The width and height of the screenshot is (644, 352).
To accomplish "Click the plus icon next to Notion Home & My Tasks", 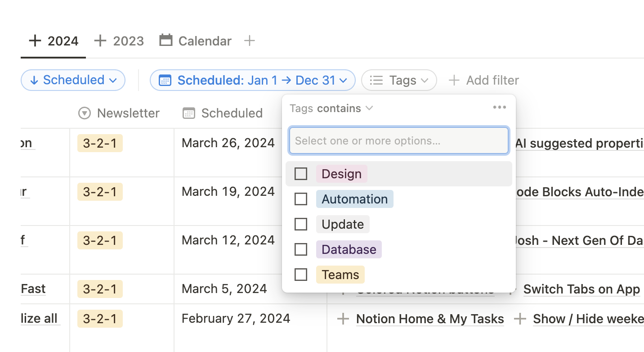I will pos(343,319).
